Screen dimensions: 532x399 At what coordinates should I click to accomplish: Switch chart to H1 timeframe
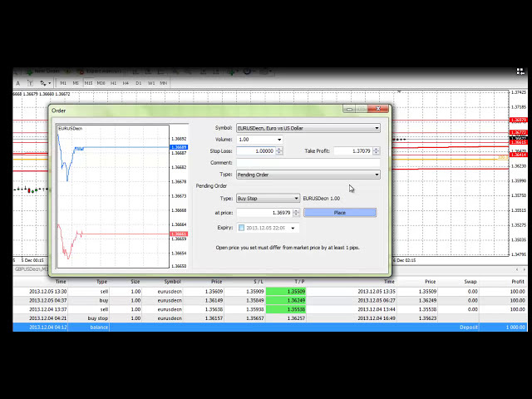[113, 83]
